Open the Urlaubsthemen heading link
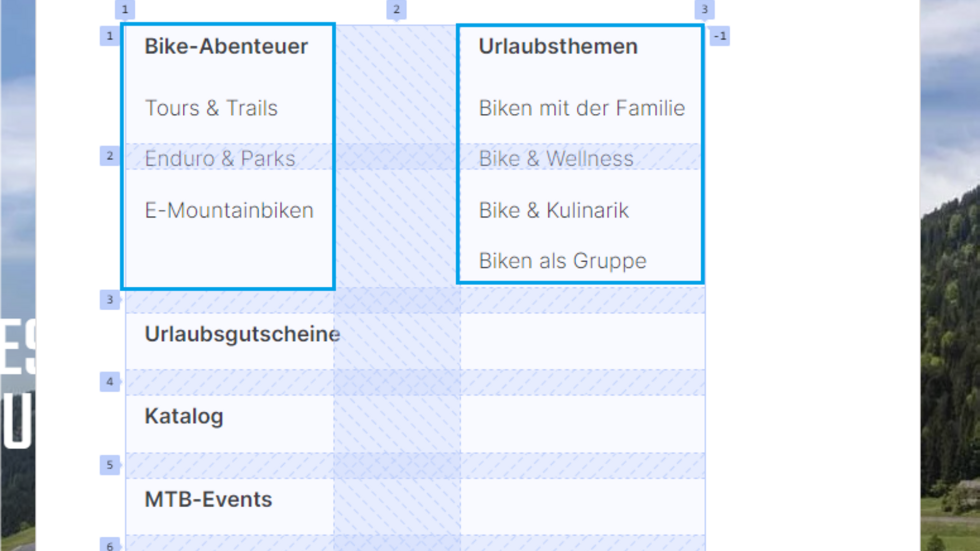This screenshot has width=980, height=551. 558,46
